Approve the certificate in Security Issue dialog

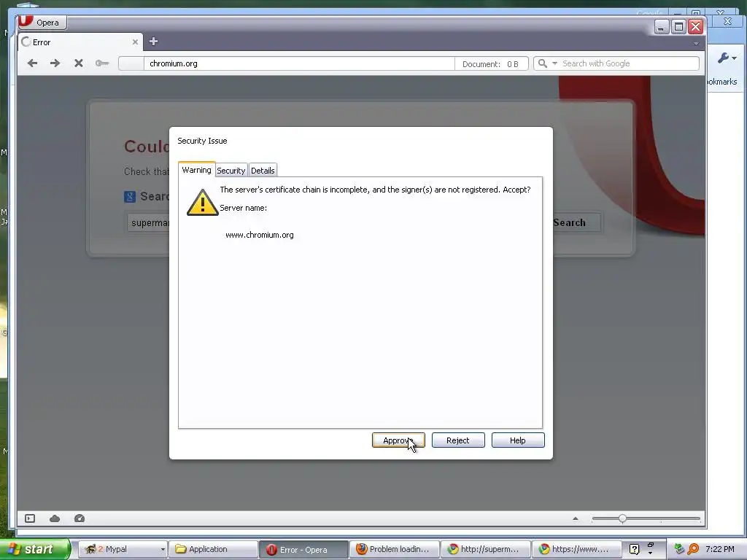(398, 440)
